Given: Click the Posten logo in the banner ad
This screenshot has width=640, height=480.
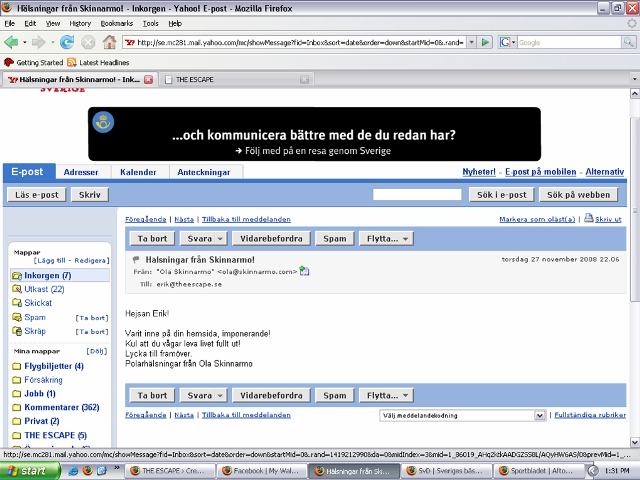Looking at the screenshot, I should click(x=103, y=122).
